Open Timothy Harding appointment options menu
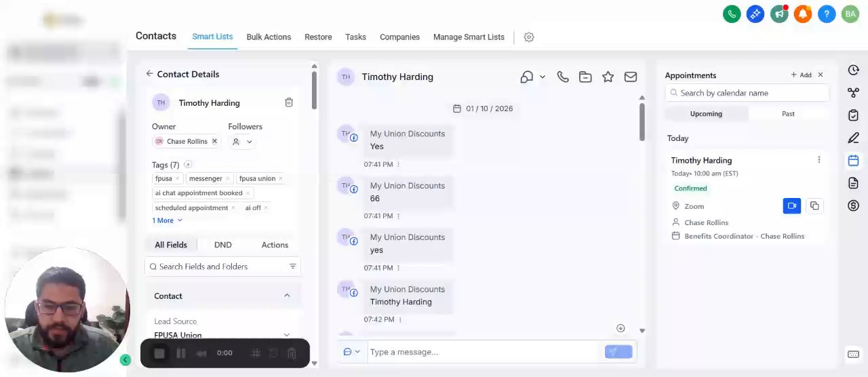The image size is (868, 377). pyautogui.click(x=818, y=160)
